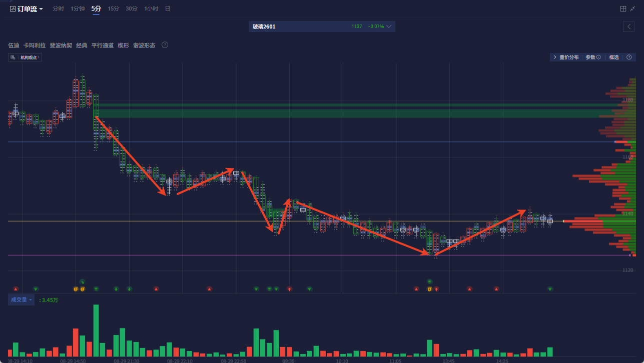Click the -3.07% change value
The image size is (644, 363).
[376, 26]
